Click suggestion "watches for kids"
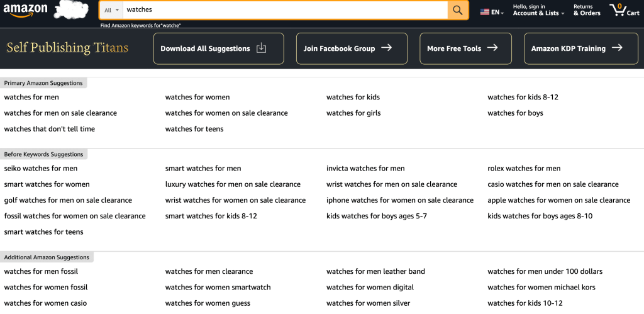Viewport: 644px width, 314px height. (353, 98)
